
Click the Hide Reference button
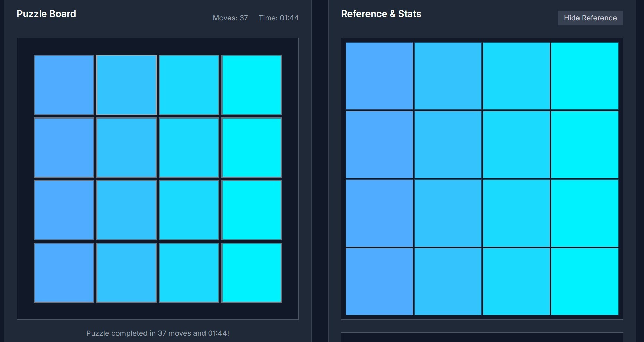coord(590,18)
